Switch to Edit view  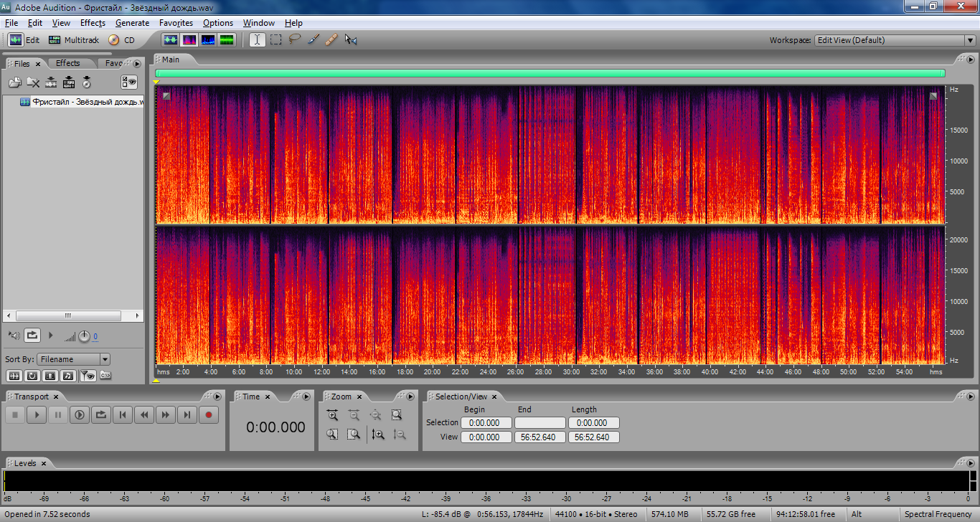24,40
